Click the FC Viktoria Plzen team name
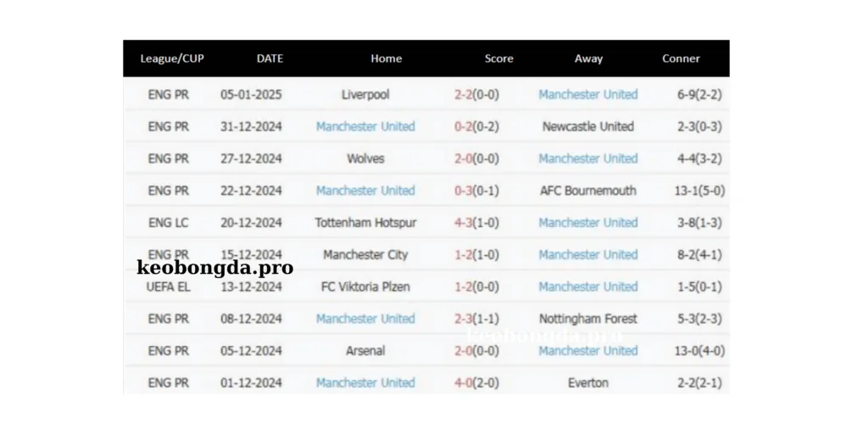The width and height of the screenshot is (868, 434). pos(365,287)
